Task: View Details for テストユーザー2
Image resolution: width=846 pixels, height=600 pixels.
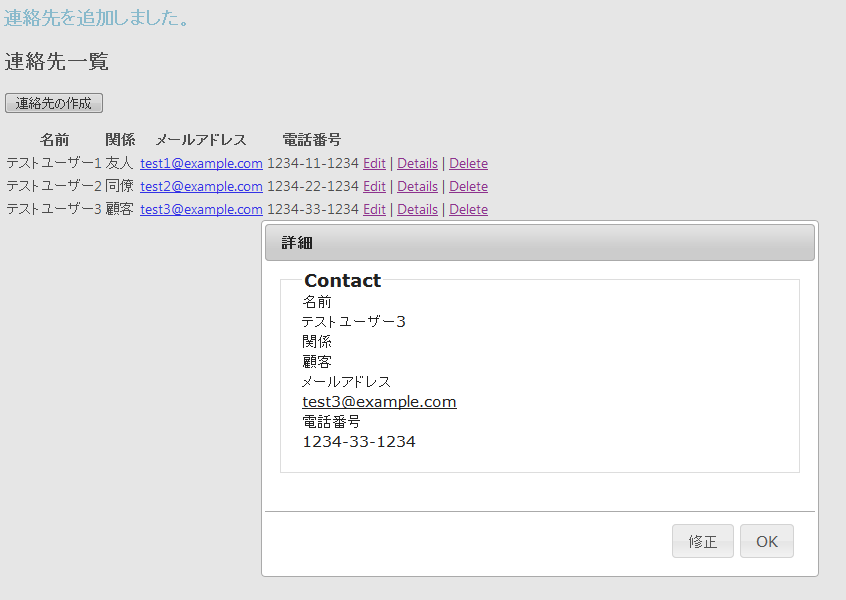Action: click(x=418, y=187)
